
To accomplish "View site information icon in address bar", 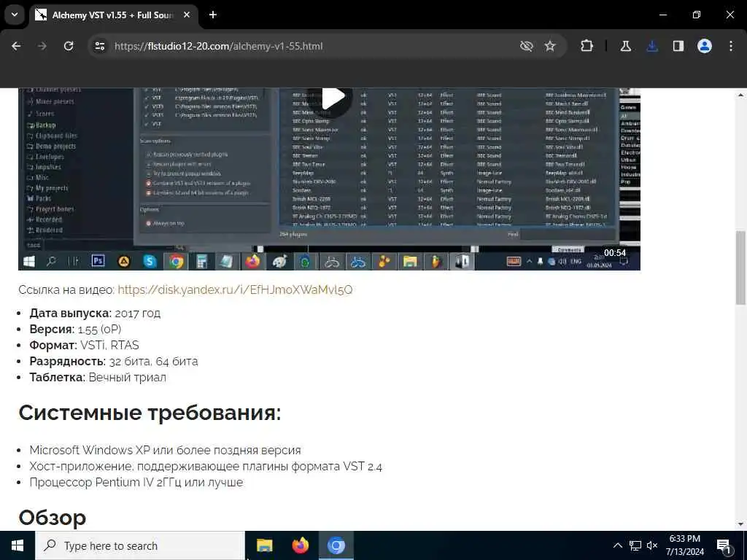I will (x=99, y=46).
